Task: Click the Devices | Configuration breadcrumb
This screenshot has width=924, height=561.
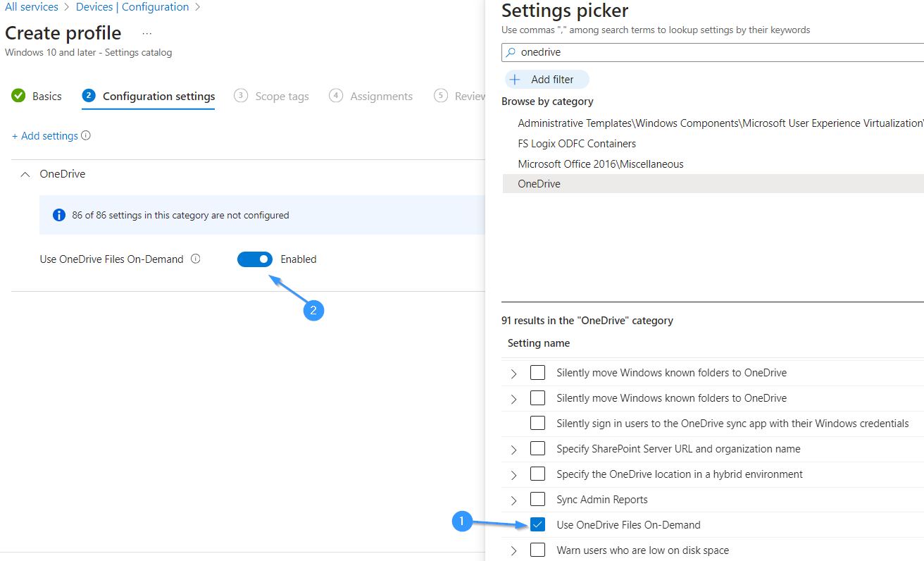Action: [x=132, y=7]
